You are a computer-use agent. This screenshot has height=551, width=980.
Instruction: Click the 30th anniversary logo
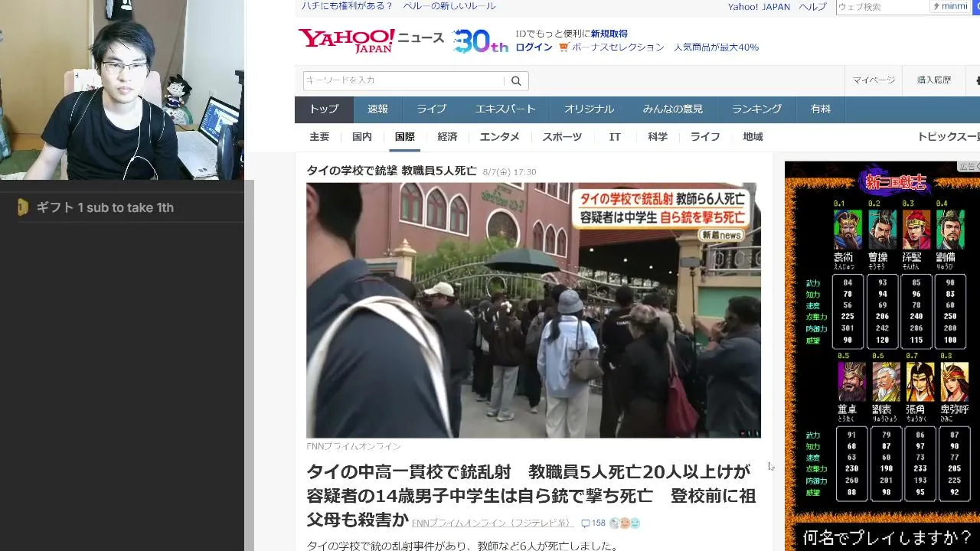tap(480, 41)
